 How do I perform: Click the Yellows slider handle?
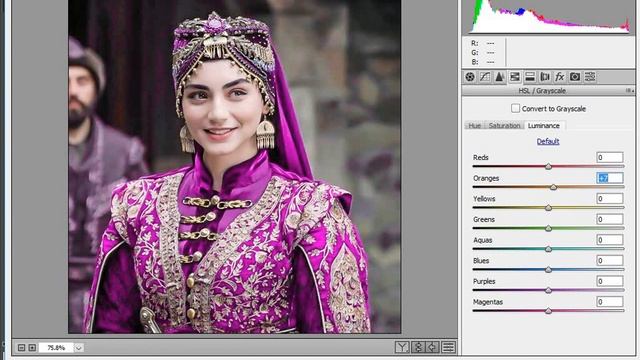point(549,208)
